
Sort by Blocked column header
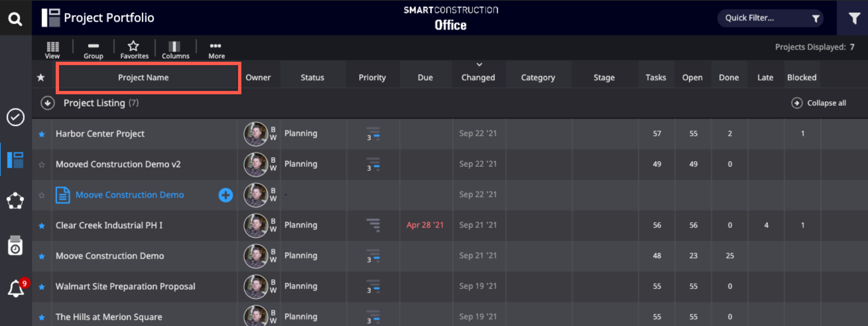802,77
